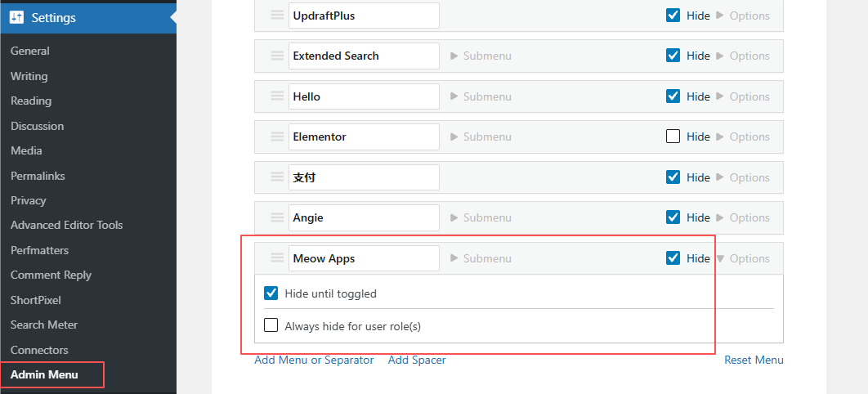Open Permalinks settings page
The height and width of the screenshot is (394, 868).
38,176
